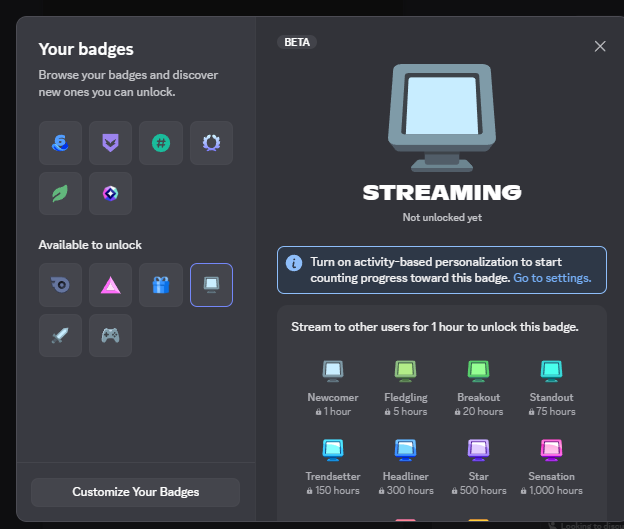Select the Breakout tier green monitor

click(478, 371)
